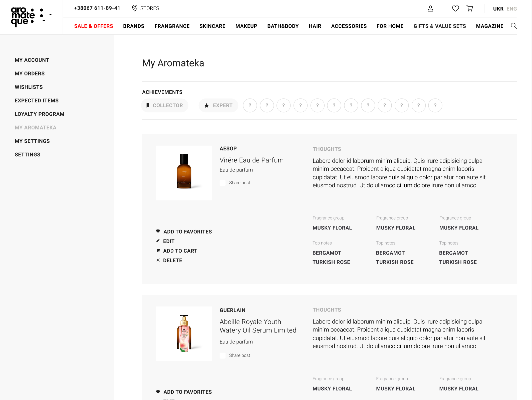Click the seventh locked achievement question mark

(x=351, y=105)
